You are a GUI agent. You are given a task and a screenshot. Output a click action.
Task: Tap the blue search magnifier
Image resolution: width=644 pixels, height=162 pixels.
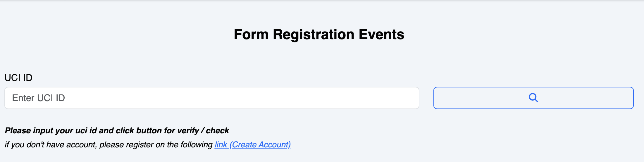pos(533,98)
